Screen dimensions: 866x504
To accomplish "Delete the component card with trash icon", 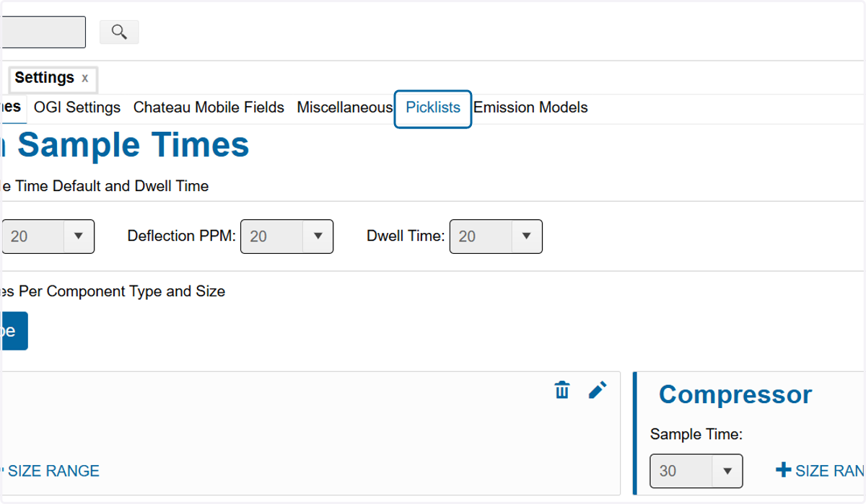I will click(x=562, y=390).
